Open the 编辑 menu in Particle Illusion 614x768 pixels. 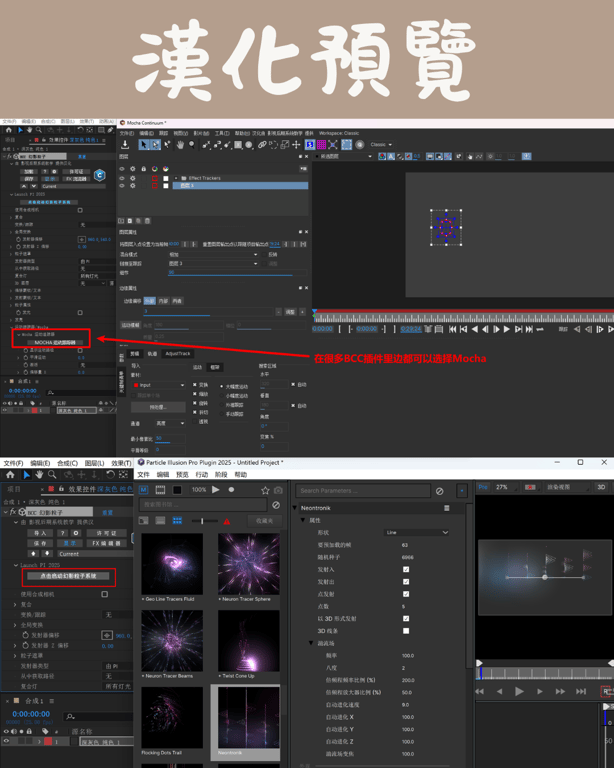[x=163, y=474]
